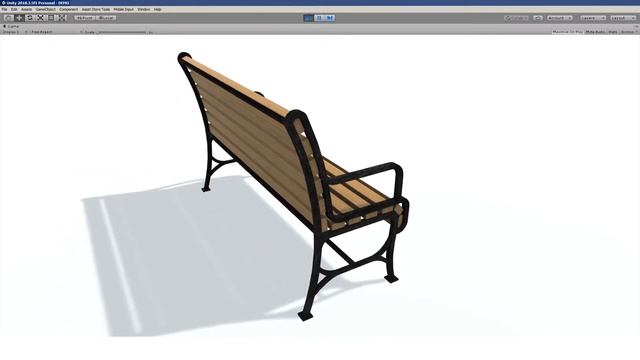Open the Layers dropdown
Image resolution: width=640 pixels, height=360 pixels.
click(593, 18)
